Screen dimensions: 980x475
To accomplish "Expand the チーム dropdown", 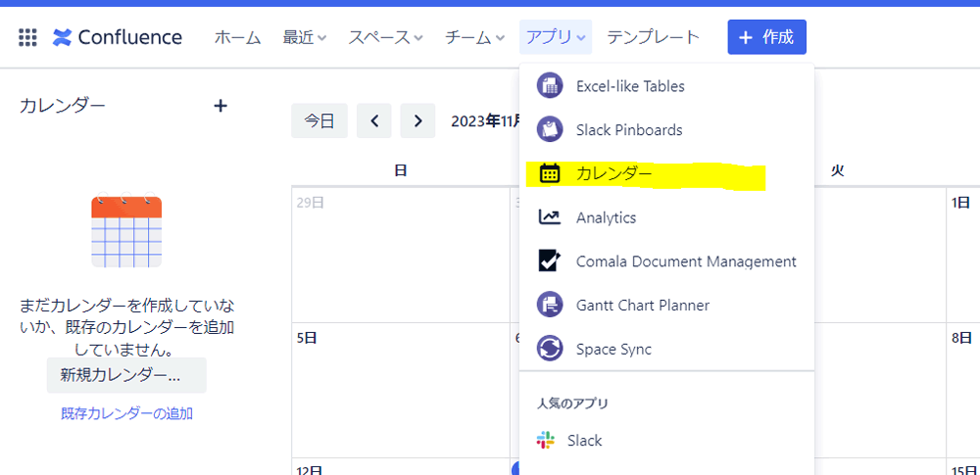I will (475, 37).
